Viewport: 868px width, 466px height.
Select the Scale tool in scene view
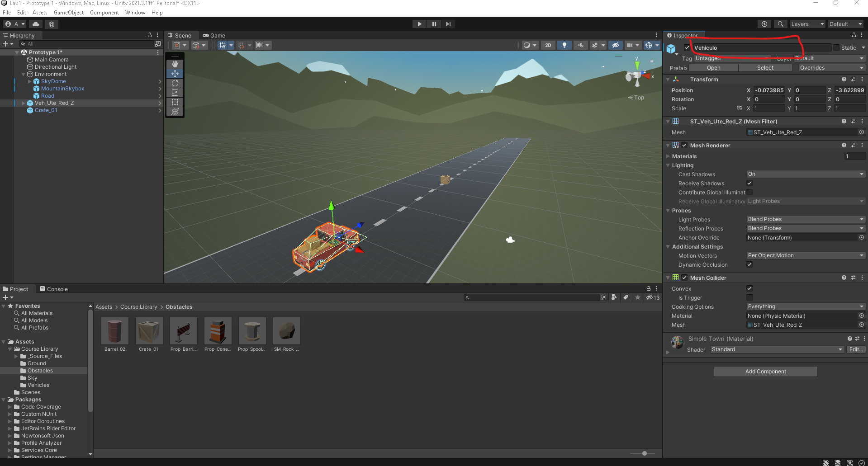pyautogui.click(x=175, y=93)
